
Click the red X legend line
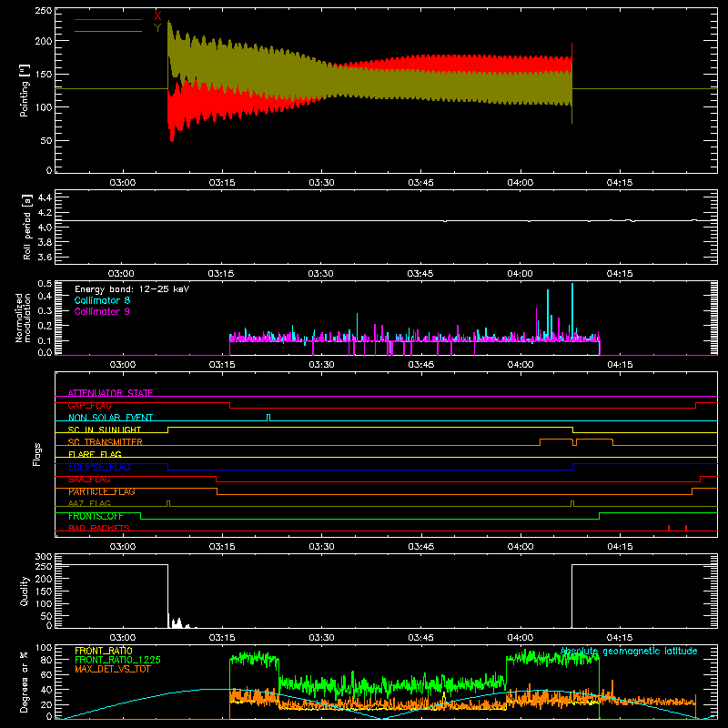point(107,19)
